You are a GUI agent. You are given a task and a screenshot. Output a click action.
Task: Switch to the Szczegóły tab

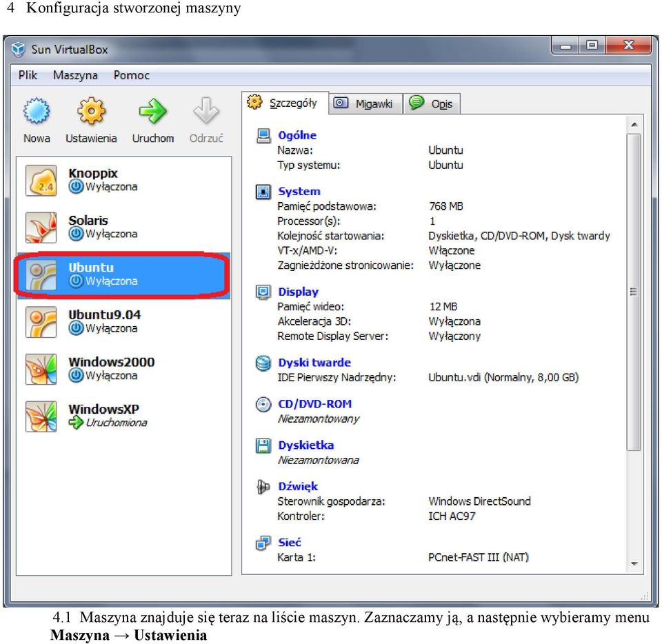[x=285, y=103]
